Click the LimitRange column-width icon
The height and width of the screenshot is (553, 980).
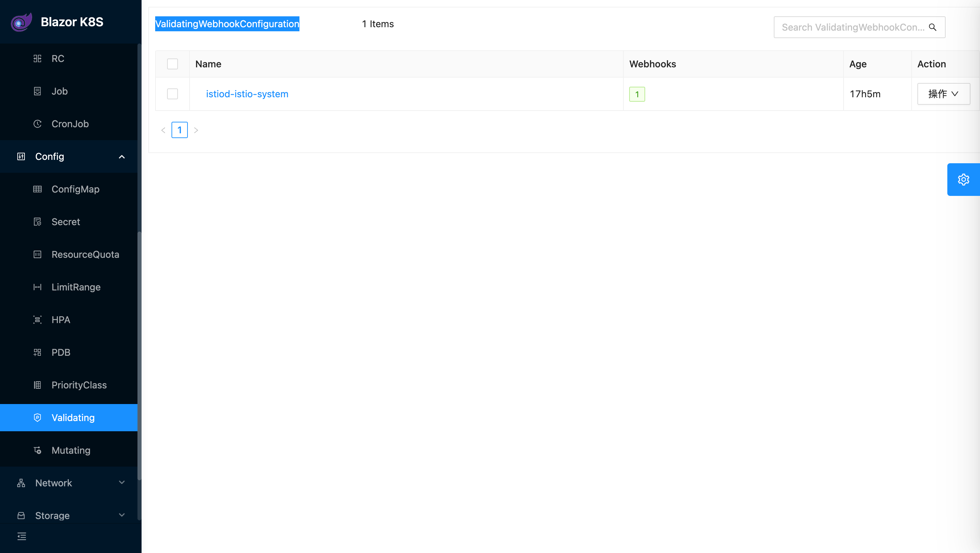point(37,287)
